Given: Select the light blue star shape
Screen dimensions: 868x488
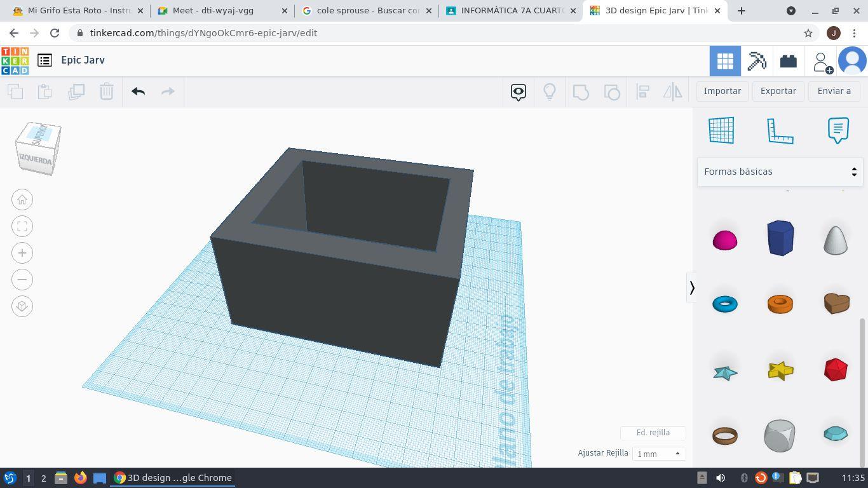Looking at the screenshot, I should point(725,372).
